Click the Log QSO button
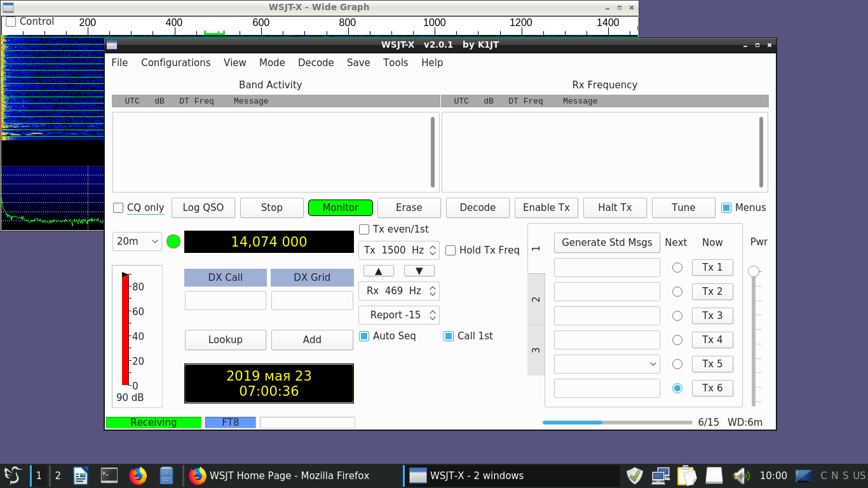868x488 pixels. coord(203,208)
